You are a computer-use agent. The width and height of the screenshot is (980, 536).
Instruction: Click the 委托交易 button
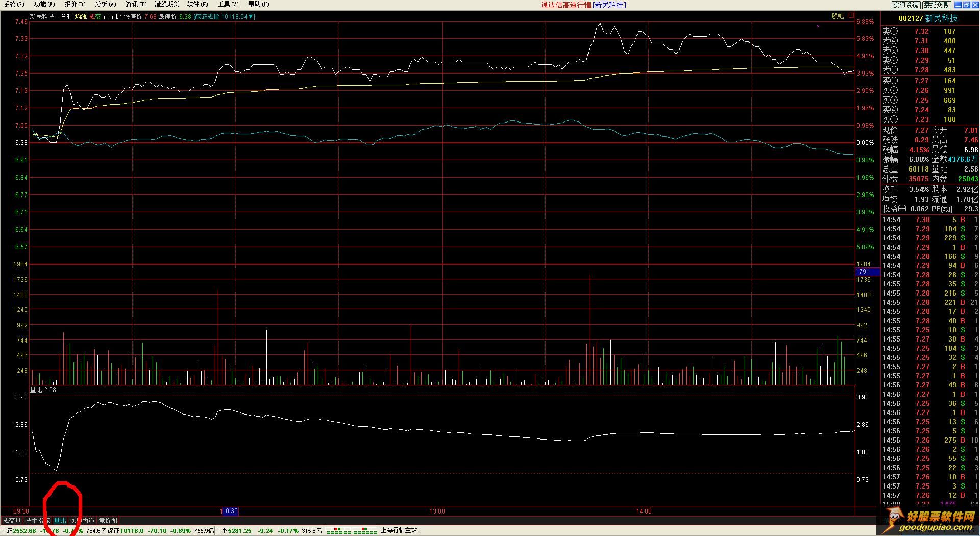[936, 5]
